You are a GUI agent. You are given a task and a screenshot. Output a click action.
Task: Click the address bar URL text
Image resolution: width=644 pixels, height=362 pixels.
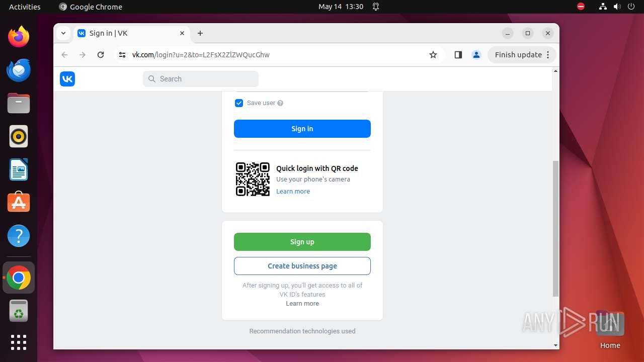(x=201, y=55)
